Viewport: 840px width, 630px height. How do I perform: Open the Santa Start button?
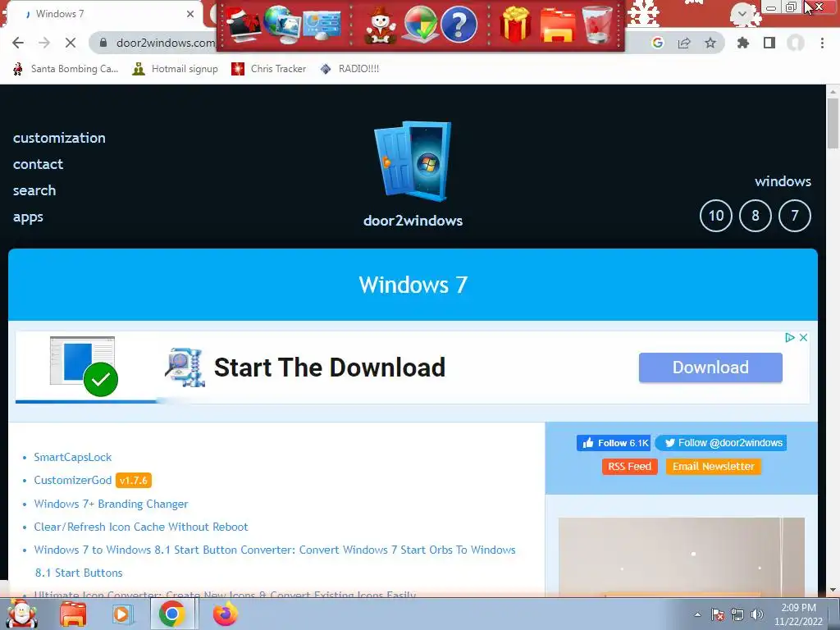21,614
